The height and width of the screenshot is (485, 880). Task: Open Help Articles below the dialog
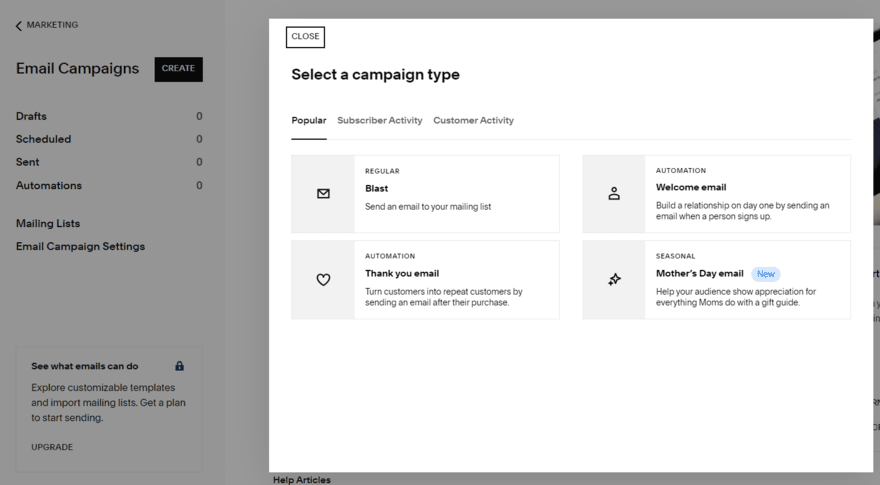pyautogui.click(x=302, y=480)
